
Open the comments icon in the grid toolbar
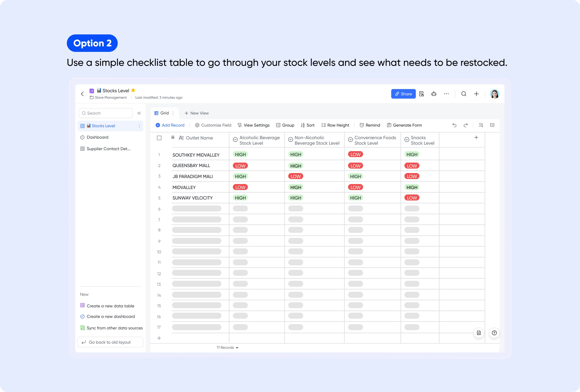(492, 125)
